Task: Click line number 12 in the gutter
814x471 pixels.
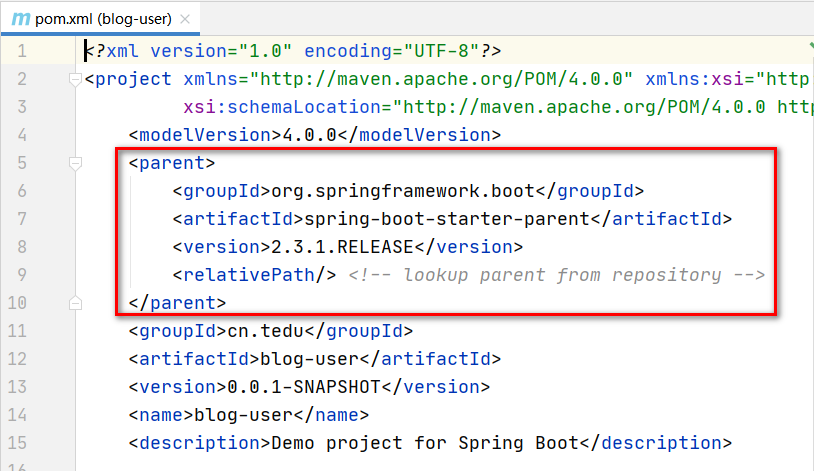Action: click(17, 359)
